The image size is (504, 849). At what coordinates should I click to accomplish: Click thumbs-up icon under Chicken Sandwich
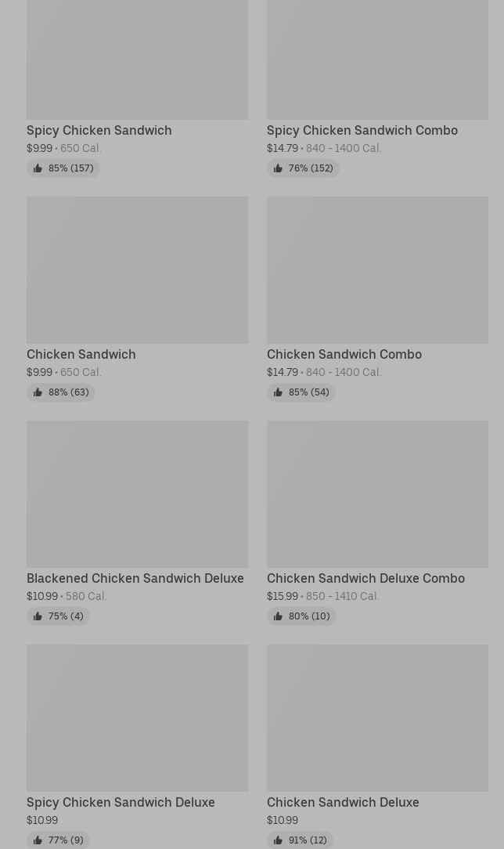tap(38, 392)
